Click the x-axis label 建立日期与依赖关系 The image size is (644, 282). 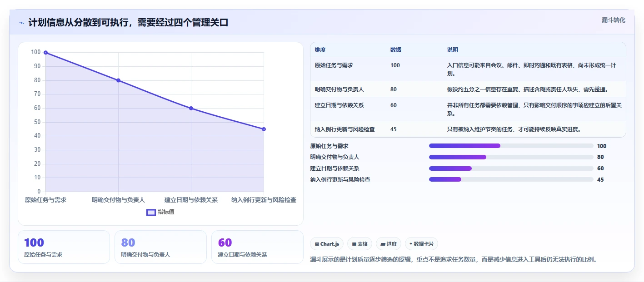pyautogui.click(x=191, y=200)
